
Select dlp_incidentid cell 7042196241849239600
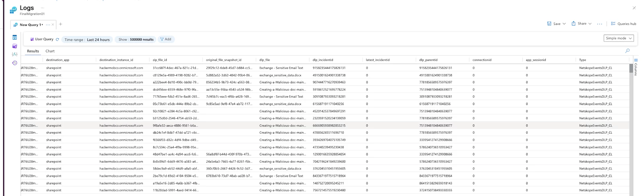[329, 161]
